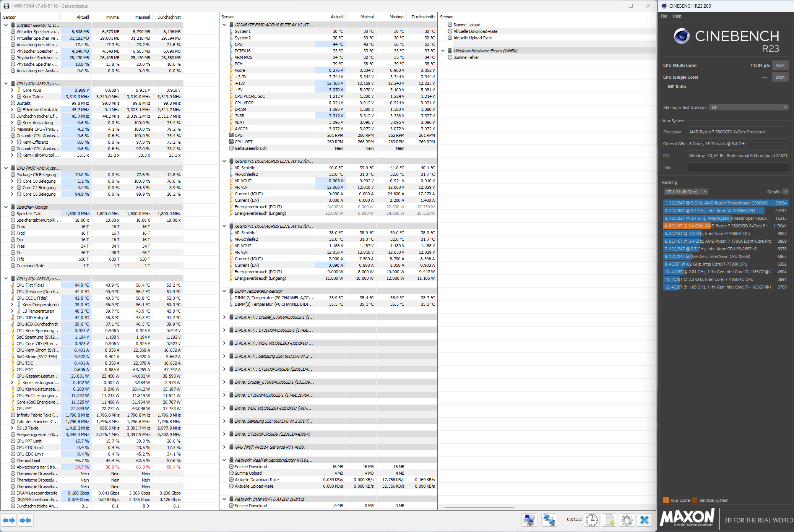This screenshot has width=794, height=532.
Task: Expand the Windows Hardware Errors (WHEA) group
Action: pos(443,51)
